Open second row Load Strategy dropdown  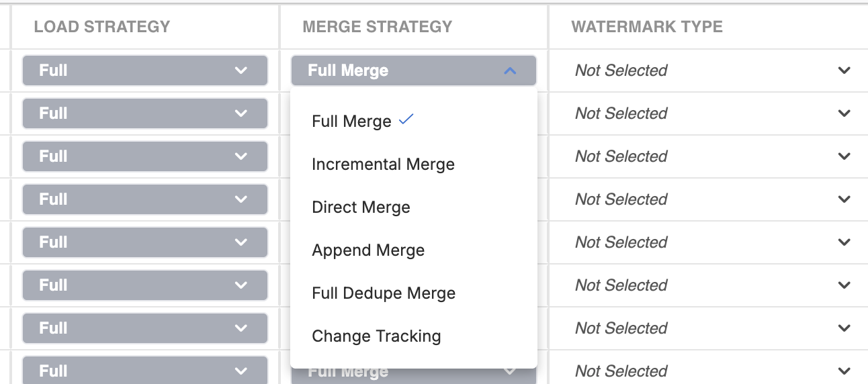(x=144, y=113)
